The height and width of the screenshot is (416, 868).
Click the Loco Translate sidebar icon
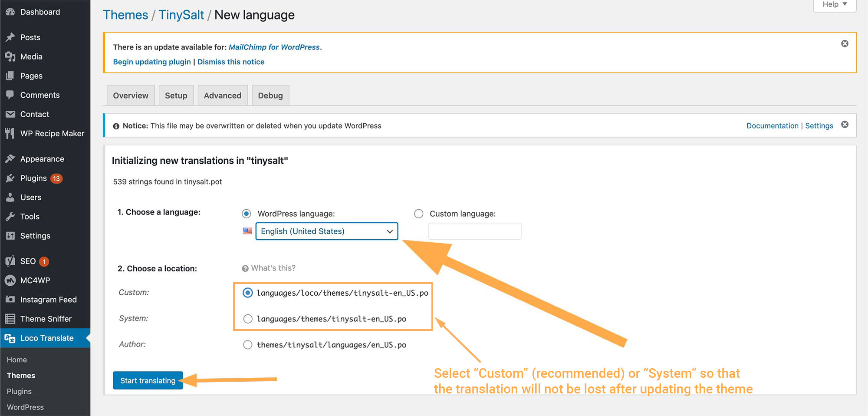pyautogui.click(x=10, y=338)
